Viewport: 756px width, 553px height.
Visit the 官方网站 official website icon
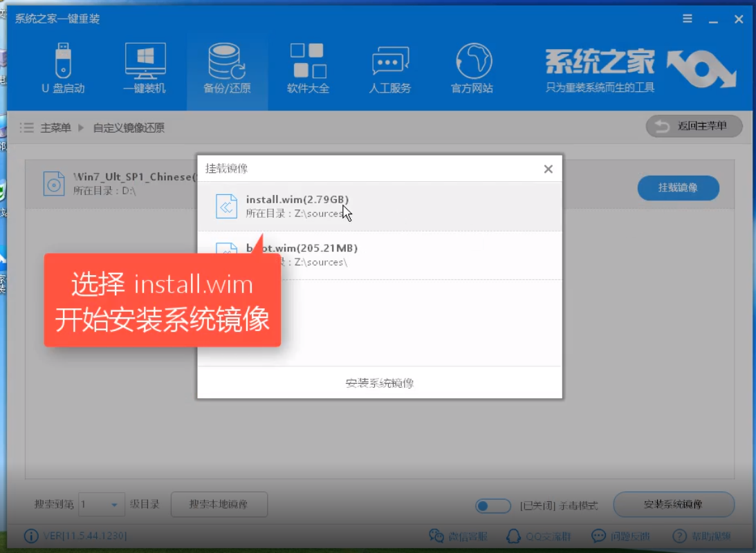pos(472,68)
